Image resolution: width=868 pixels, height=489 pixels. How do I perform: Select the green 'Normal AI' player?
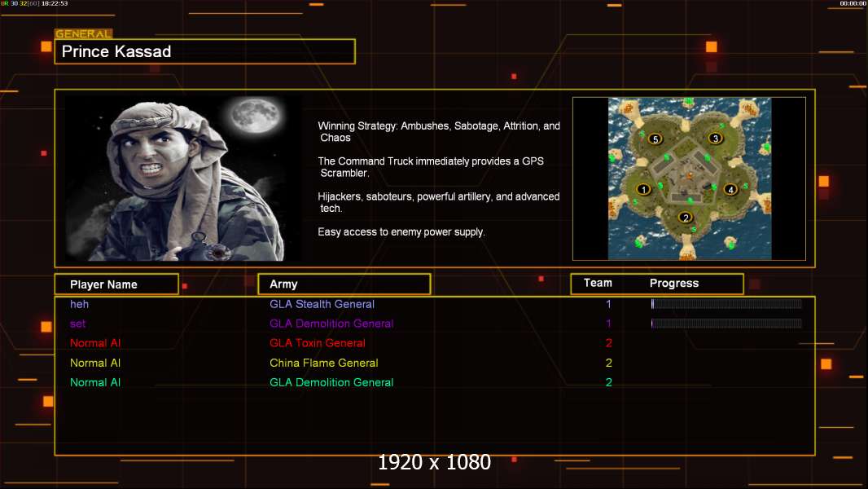point(95,382)
